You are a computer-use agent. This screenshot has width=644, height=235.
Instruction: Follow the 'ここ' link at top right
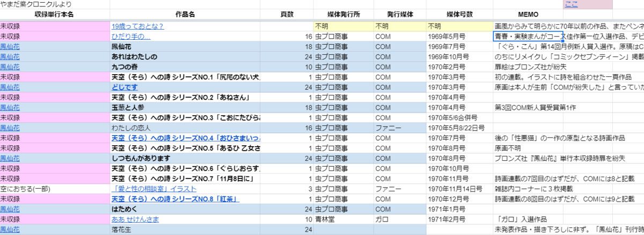click(x=570, y=4)
